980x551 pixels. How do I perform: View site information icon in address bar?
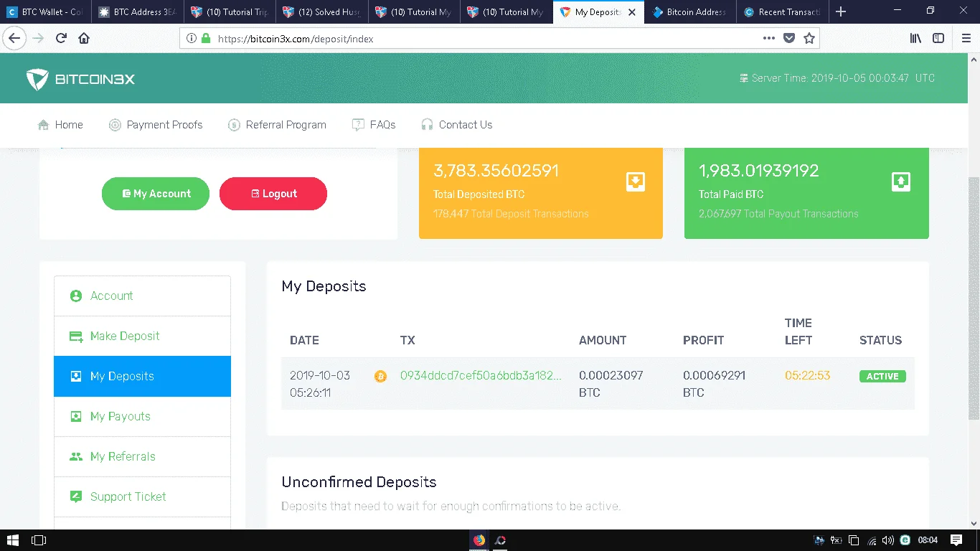tap(192, 39)
